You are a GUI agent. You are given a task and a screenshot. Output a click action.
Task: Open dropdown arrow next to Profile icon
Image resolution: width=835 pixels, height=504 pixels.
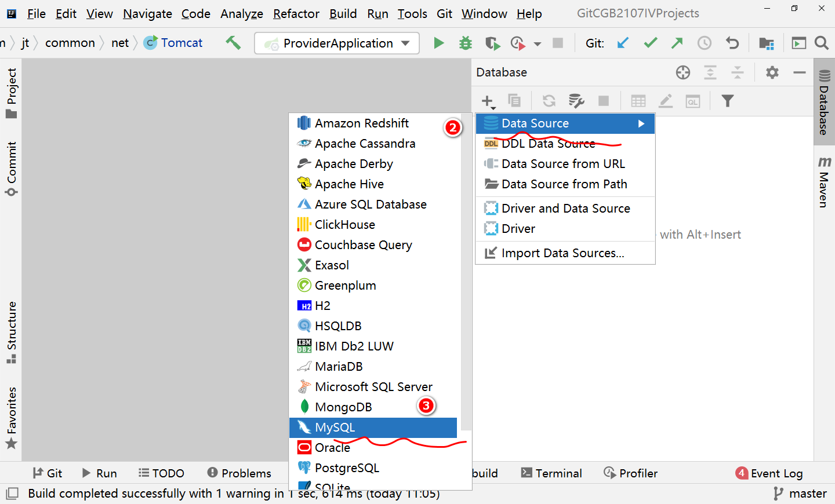click(538, 44)
